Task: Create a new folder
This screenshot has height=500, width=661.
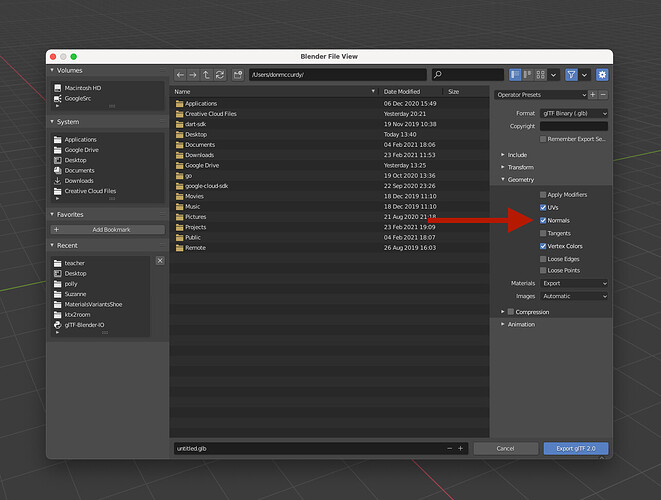Action: click(x=238, y=75)
